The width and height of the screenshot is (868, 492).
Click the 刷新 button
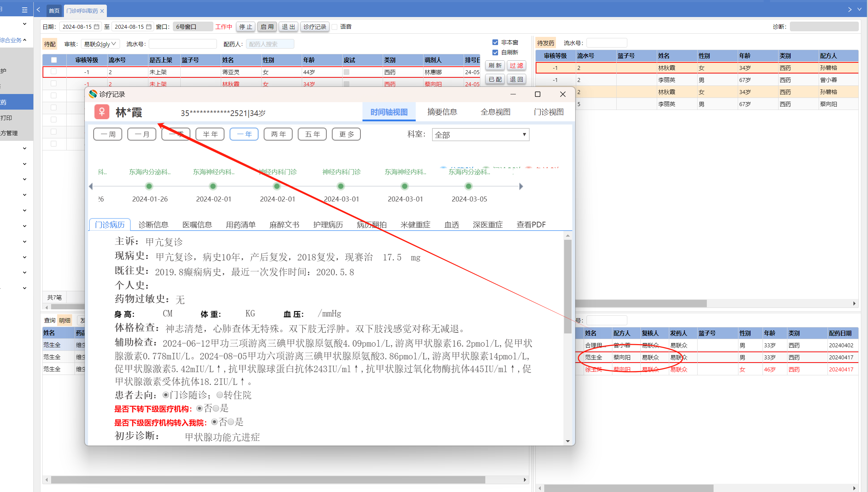(495, 66)
